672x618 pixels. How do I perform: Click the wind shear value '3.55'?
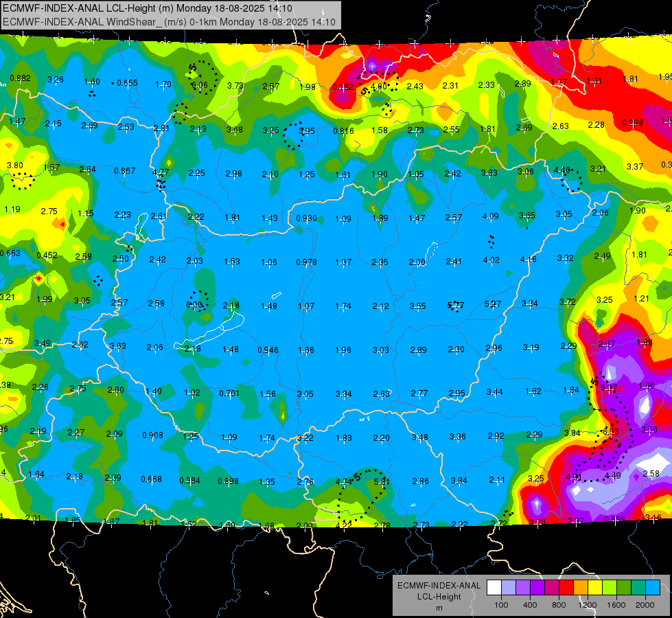tap(418, 306)
